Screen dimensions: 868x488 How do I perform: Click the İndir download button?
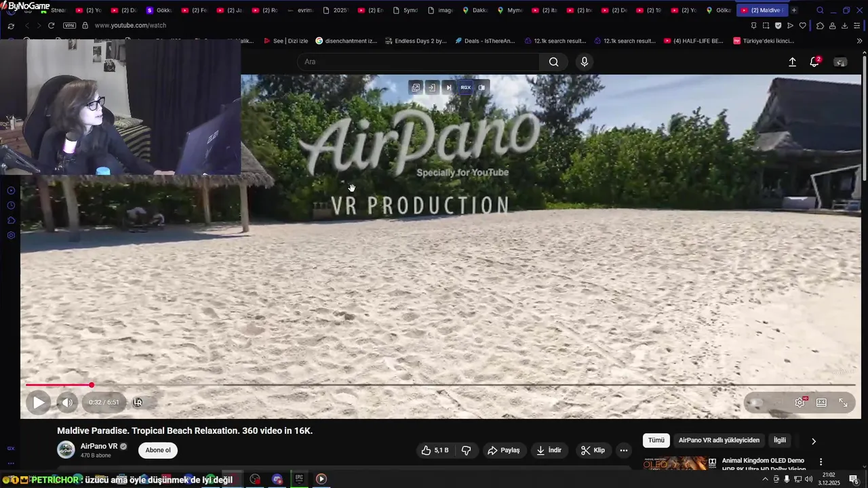[549, 450]
